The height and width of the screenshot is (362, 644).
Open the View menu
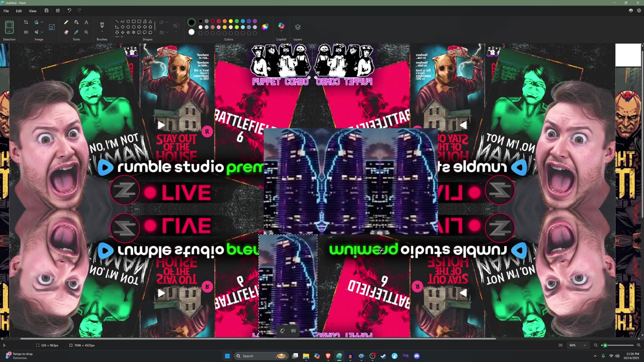pyautogui.click(x=32, y=11)
